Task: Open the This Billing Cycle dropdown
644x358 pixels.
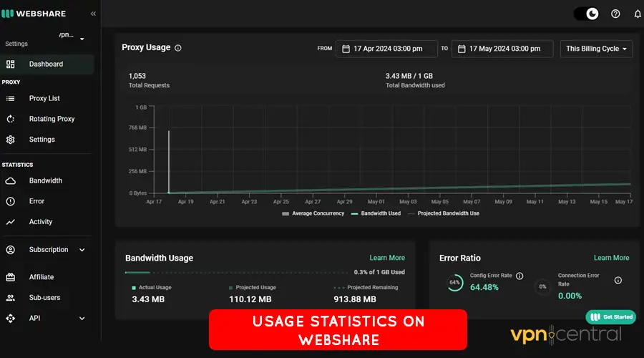Action: click(596, 49)
